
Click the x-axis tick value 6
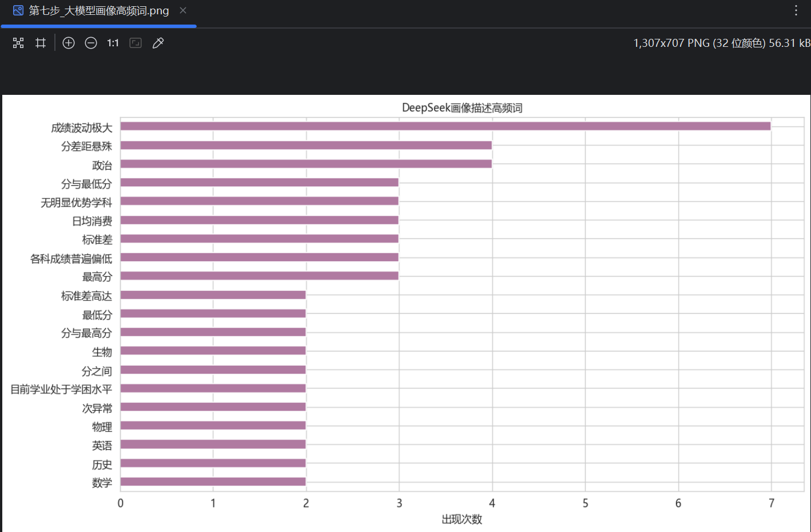coord(678,503)
